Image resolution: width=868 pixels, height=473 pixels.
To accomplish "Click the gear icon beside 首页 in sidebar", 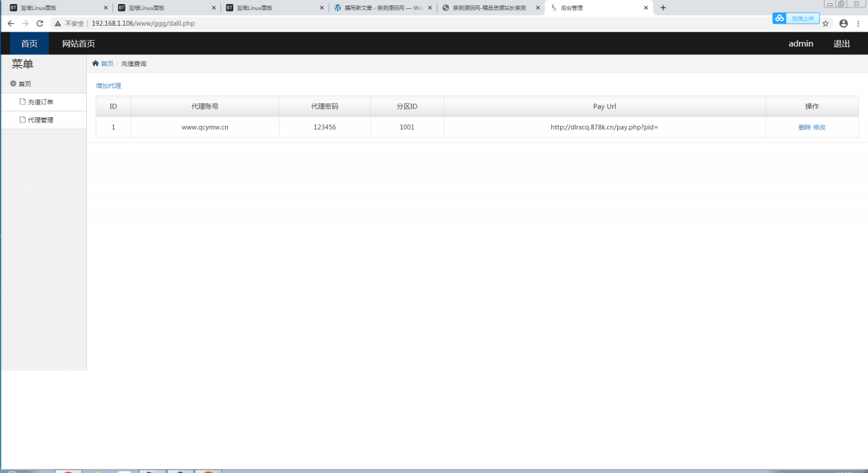I will click(x=13, y=83).
